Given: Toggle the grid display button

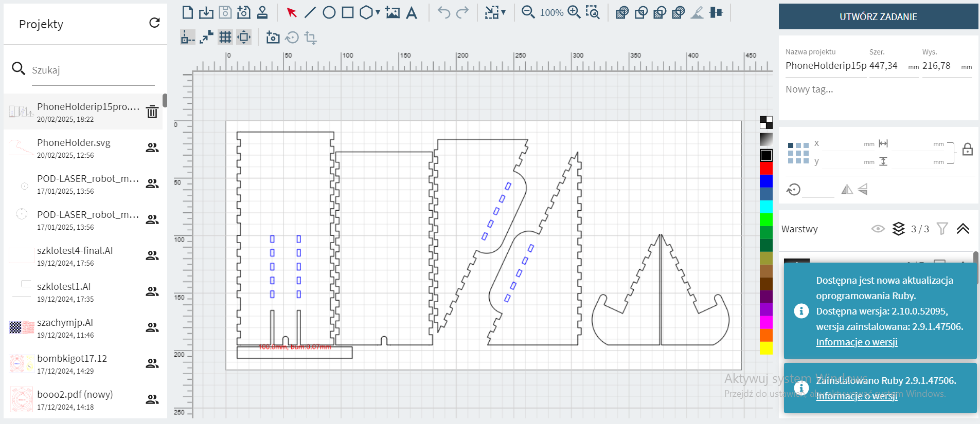Looking at the screenshot, I should pyautogui.click(x=225, y=37).
